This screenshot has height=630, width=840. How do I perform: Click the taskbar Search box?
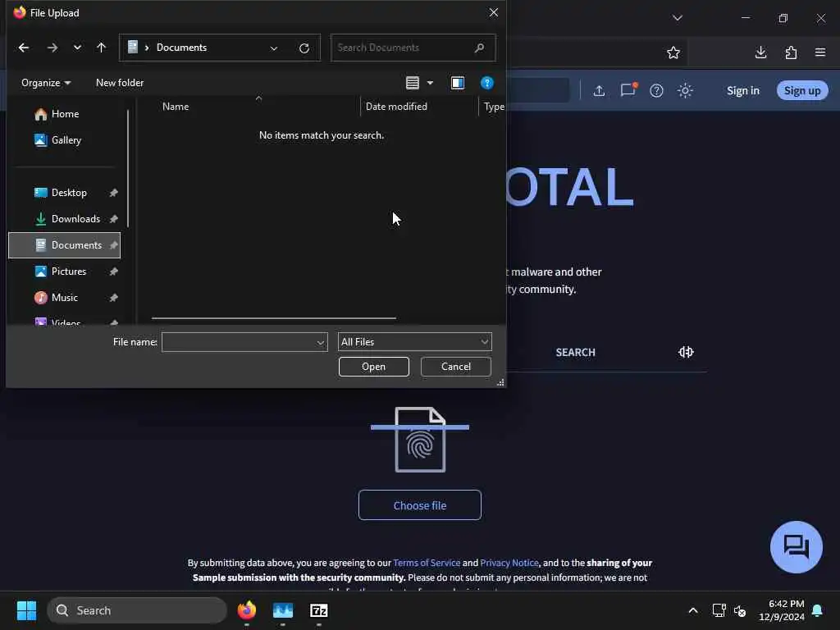[137, 610]
